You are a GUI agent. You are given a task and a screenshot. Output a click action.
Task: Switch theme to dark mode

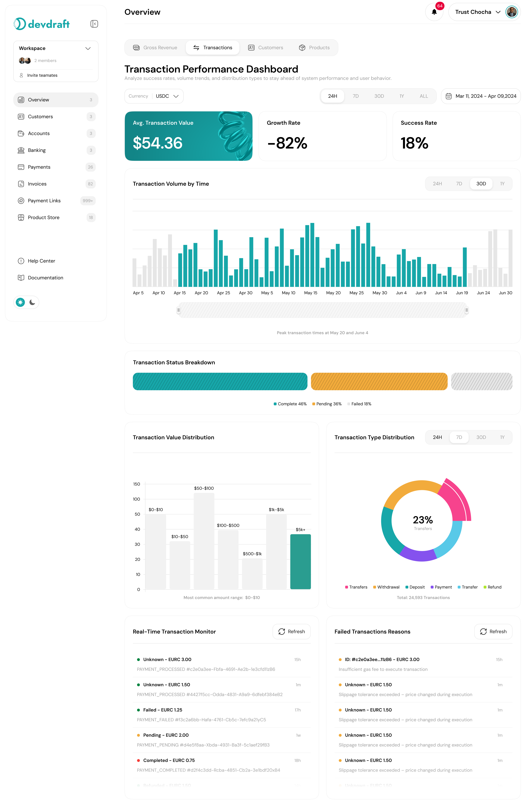pyautogui.click(x=32, y=302)
